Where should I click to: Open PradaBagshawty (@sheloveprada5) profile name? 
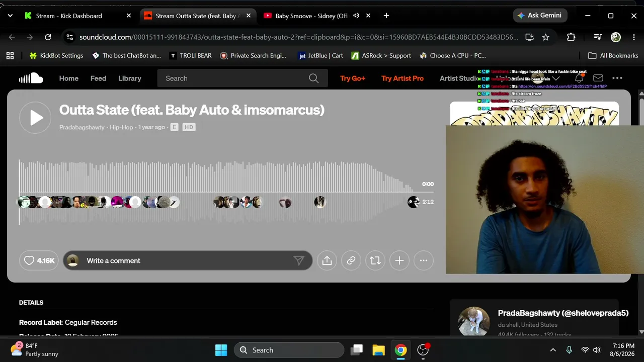tap(563, 313)
